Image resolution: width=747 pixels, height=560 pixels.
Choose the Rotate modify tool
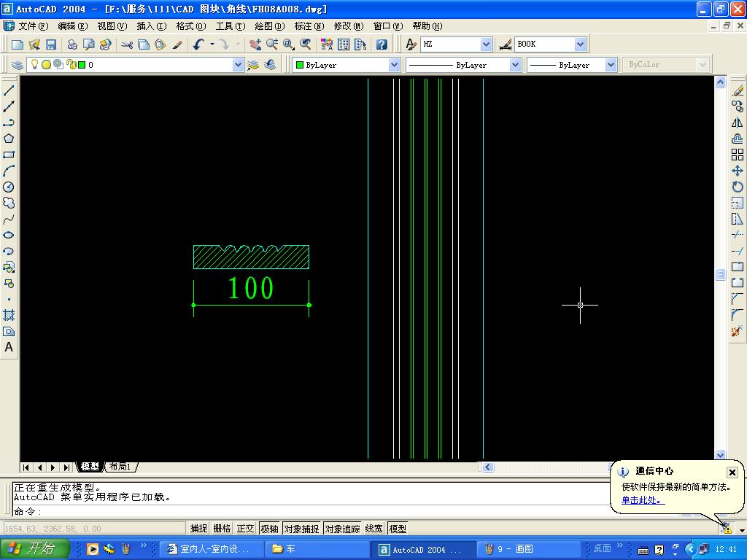pos(738,187)
